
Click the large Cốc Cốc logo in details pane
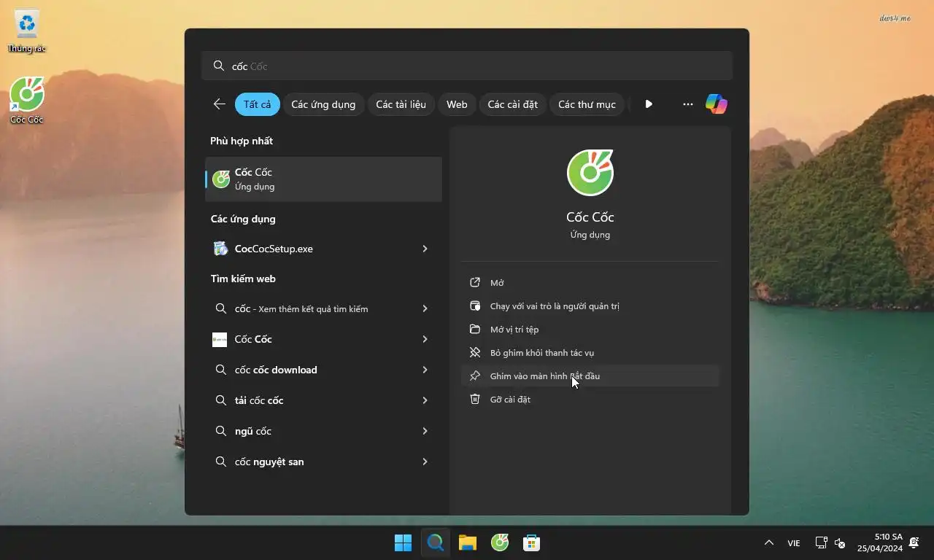(590, 172)
